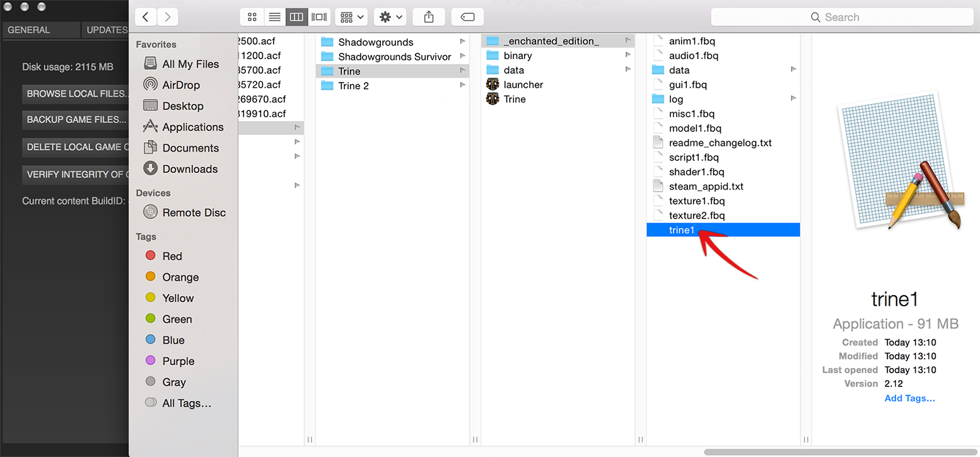980x457 pixels.
Task: Expand the Shadowgrounds folder arrow
Action: (463, 42)
